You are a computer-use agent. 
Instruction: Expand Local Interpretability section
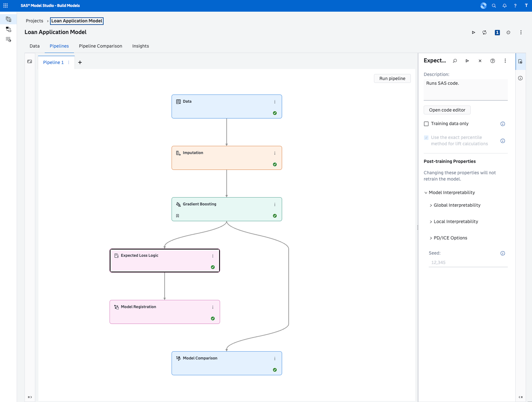coord(431,222)
